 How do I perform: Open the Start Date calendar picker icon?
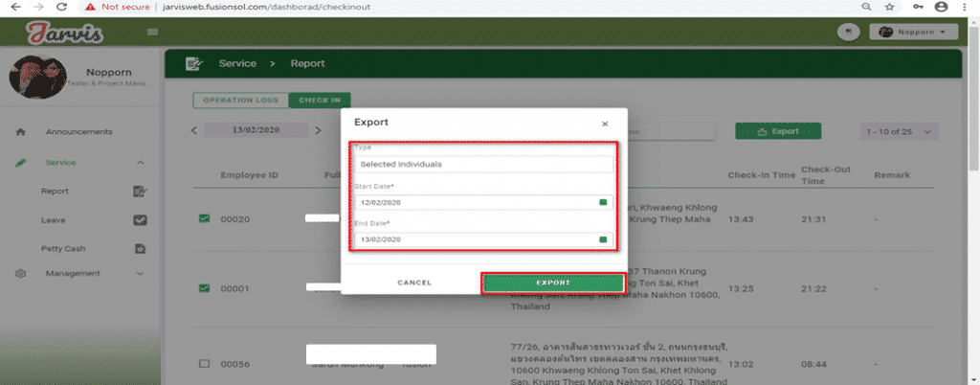click(603, 203)
